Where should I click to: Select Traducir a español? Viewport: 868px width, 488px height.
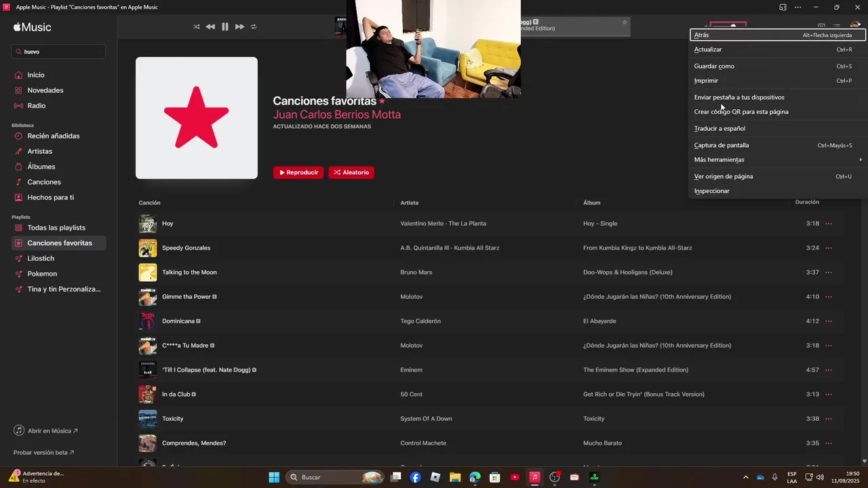(778, 129)
